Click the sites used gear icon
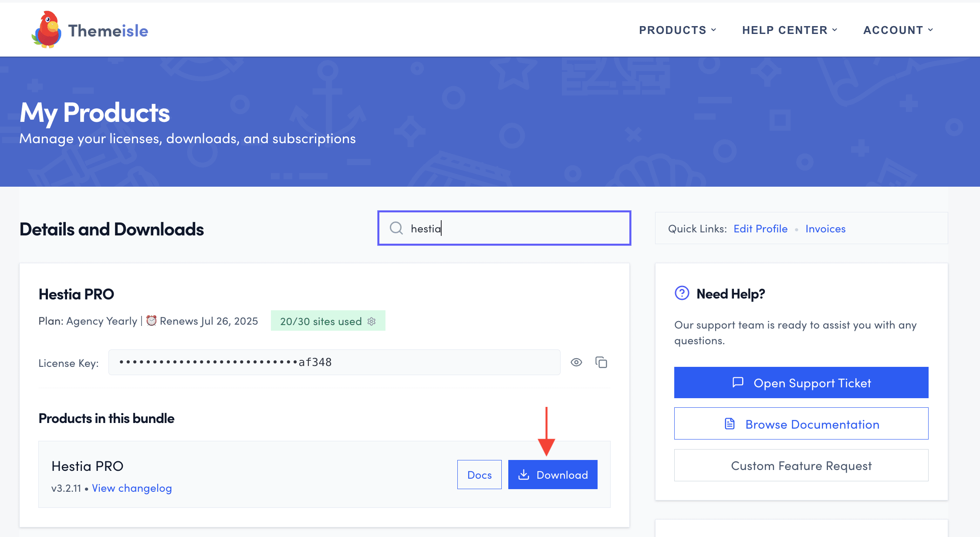 372,321
